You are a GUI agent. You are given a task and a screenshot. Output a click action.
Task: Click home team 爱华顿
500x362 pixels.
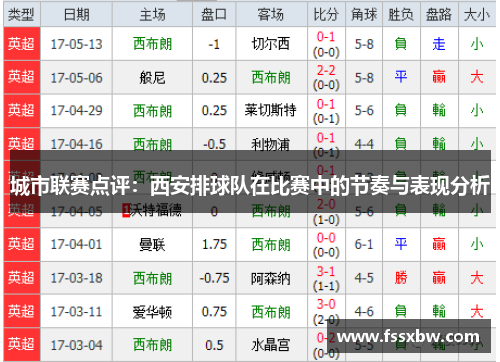[x=152, y=312]
